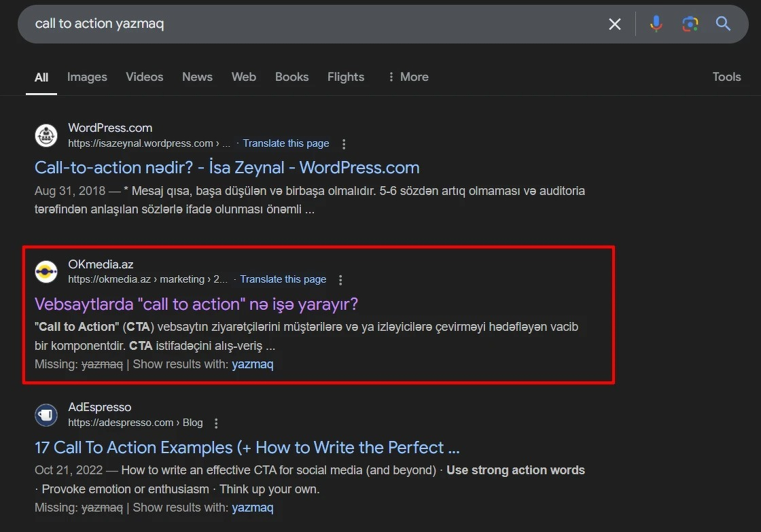Expand the More search filters menu
This screenshot has width=761, height=532.
[x=408, y=77]
